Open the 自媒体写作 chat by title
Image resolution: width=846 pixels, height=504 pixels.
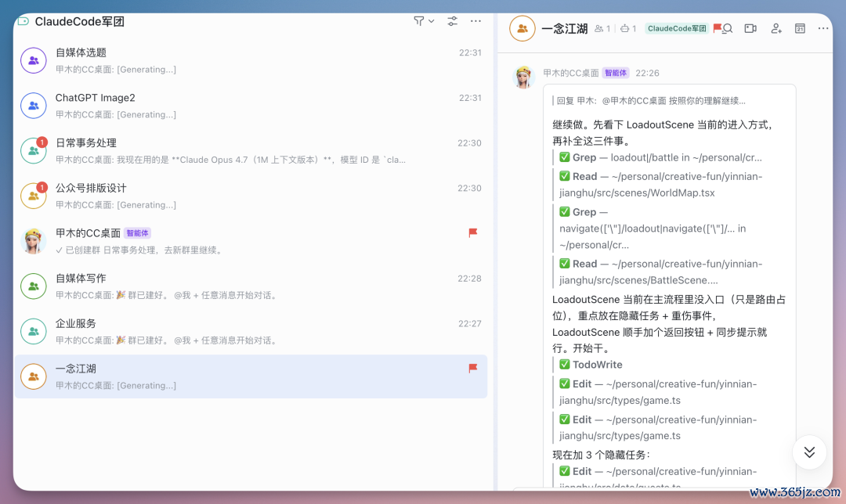(x=81, y=279)
